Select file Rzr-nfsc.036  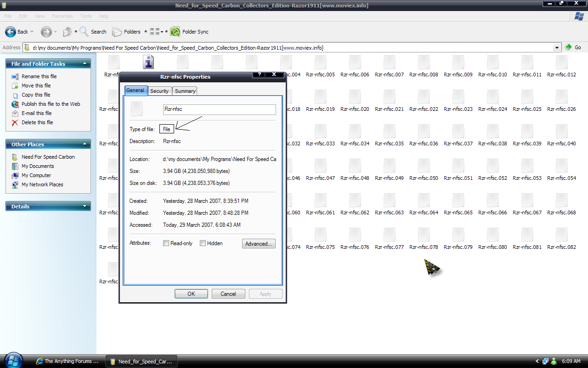tap(424, 136)
